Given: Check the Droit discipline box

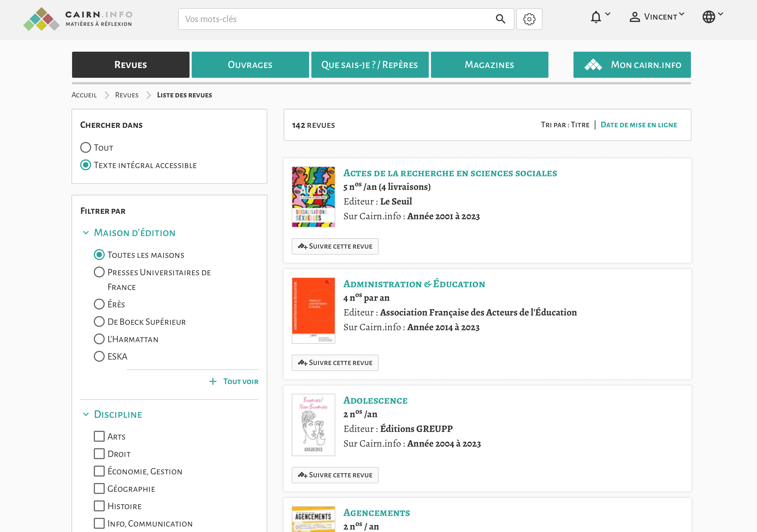Looking at the screenshot, I should pos(99,454).
